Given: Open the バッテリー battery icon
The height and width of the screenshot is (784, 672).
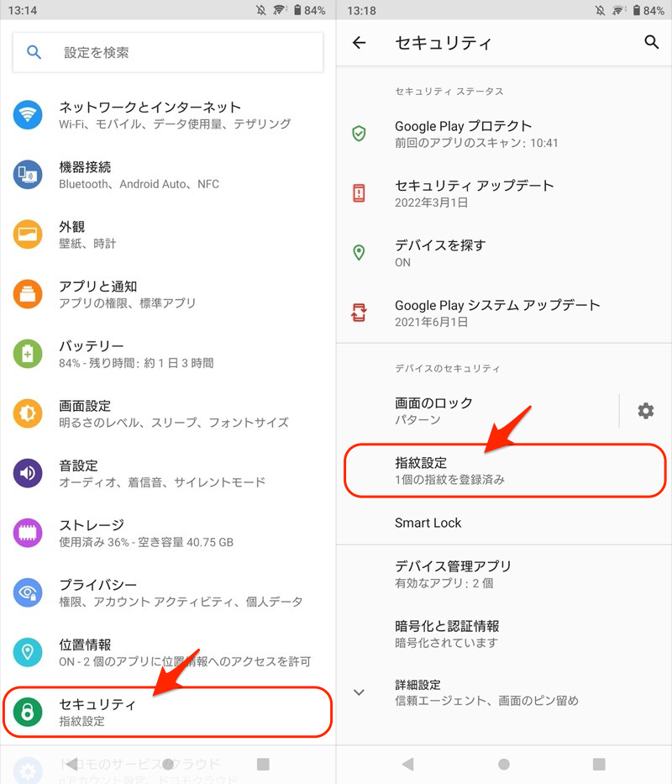Looking at the screenshot, I should 28,354.
